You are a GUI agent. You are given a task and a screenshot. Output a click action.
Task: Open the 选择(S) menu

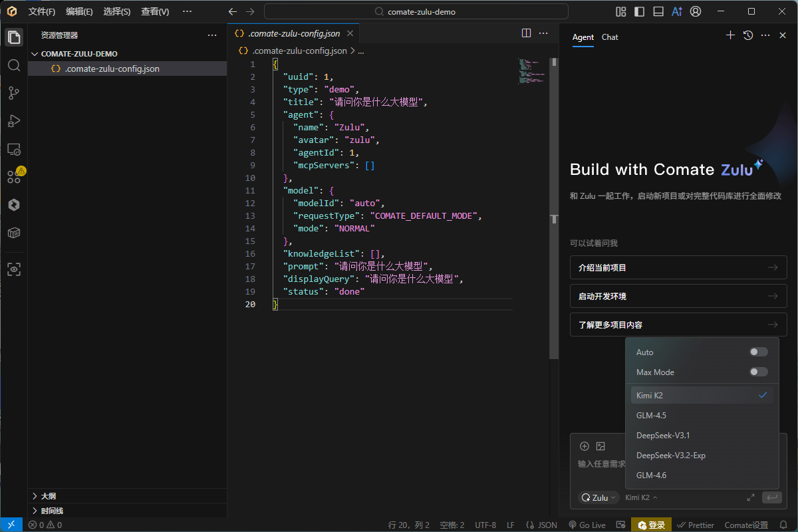pyautogui.click(x=117, y=11)
